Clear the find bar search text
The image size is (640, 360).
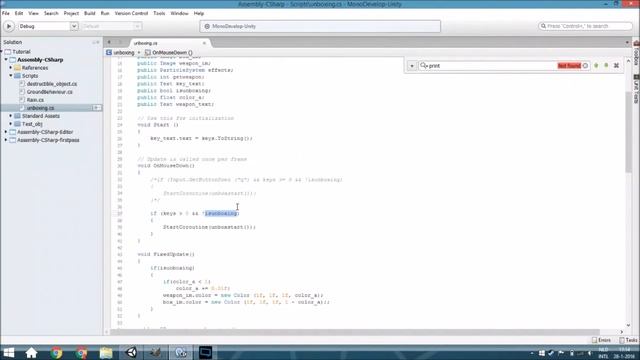[585, 66]
